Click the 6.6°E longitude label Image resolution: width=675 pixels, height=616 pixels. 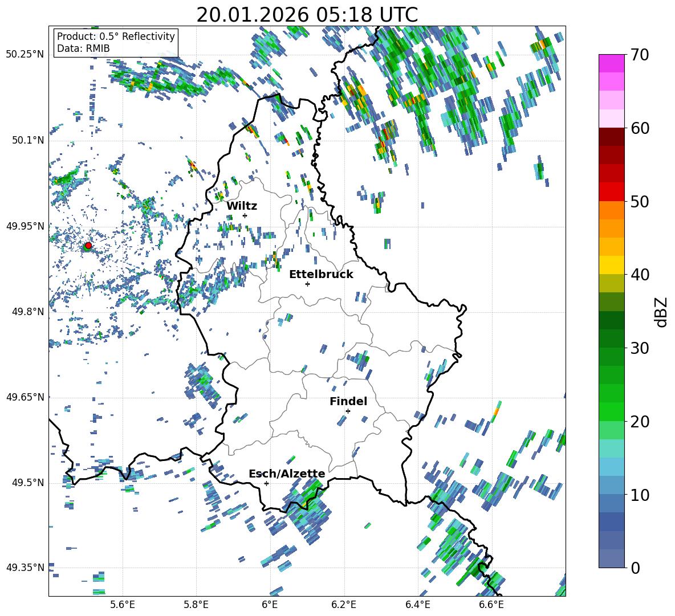pyautogui.click(x=491, y=605)
